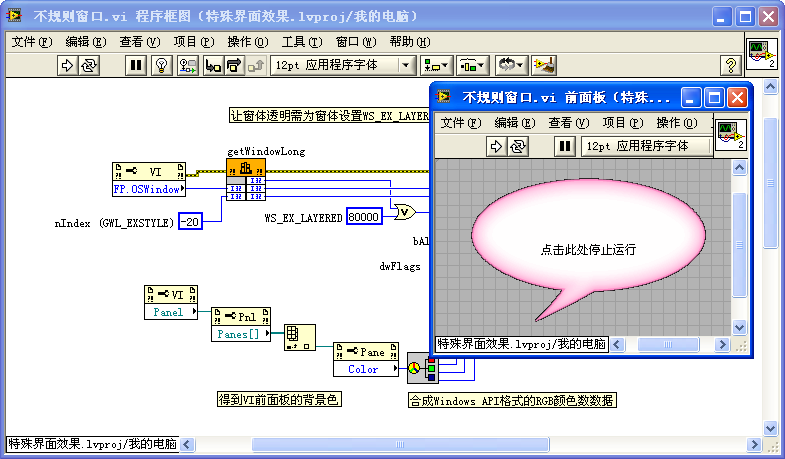Click the FP.OSWindow property node
The height and width of the screenshot is (459, 785).
[x=147, y=187]
